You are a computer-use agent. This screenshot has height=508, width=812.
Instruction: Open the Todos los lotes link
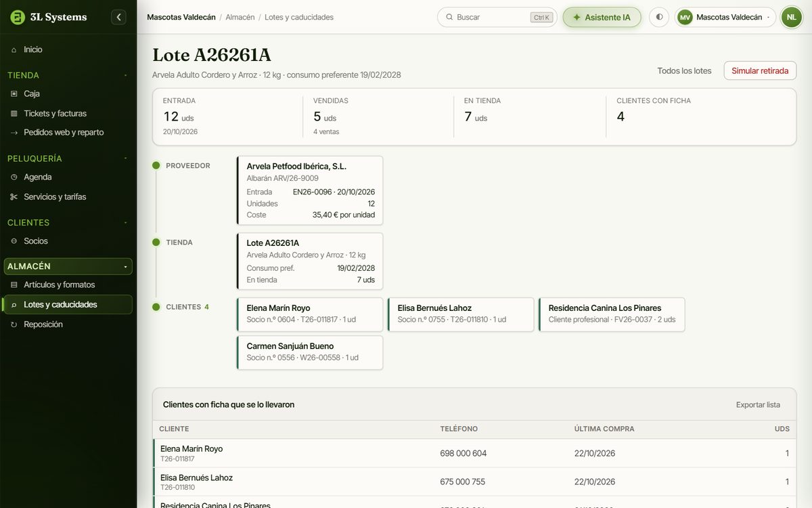pos(684,70)
